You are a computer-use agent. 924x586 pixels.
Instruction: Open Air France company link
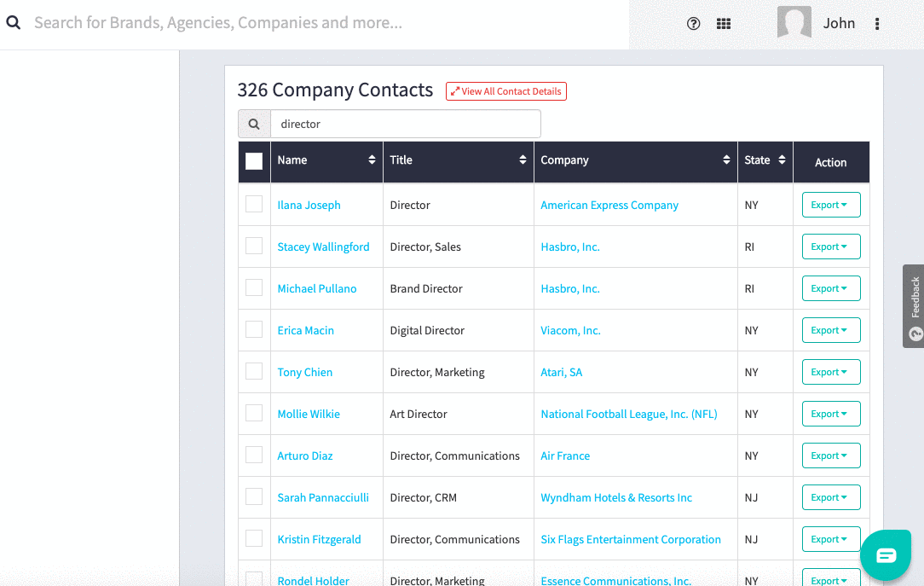[565, 456]
